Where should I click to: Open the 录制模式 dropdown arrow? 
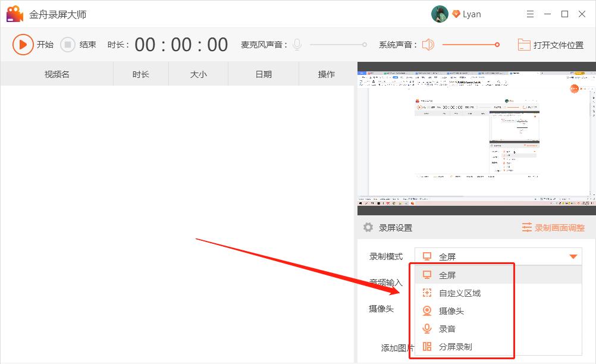pyautogui.click(x=573, y=256)
